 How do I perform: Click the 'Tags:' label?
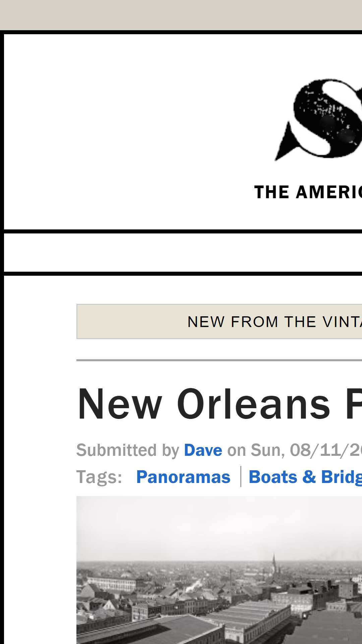click(x=99, y=477)
